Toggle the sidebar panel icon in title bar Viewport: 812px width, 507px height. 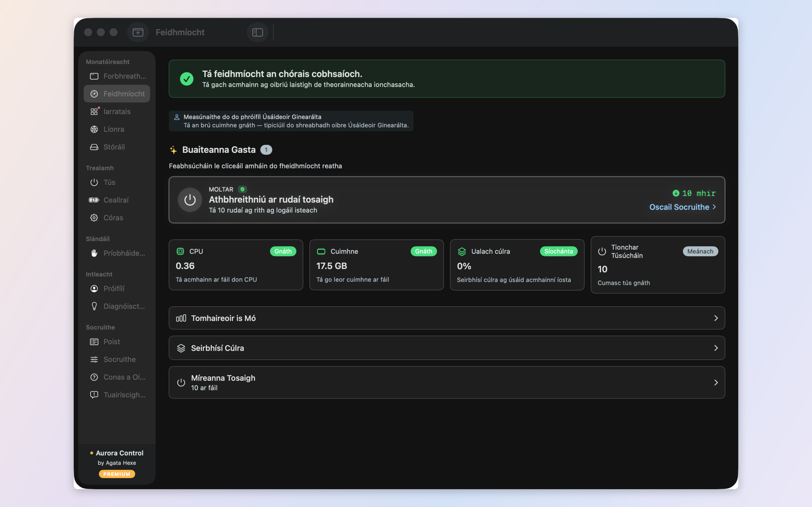click(257, 32)
